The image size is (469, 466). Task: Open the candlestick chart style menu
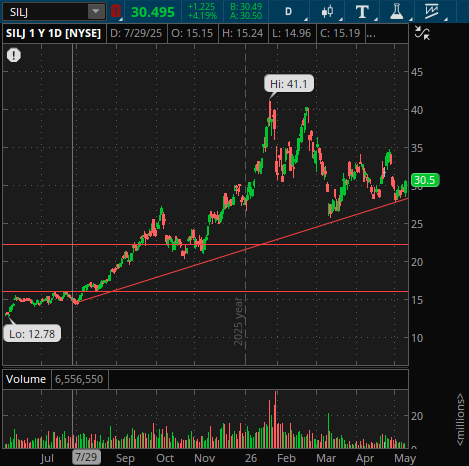(328, 12)
